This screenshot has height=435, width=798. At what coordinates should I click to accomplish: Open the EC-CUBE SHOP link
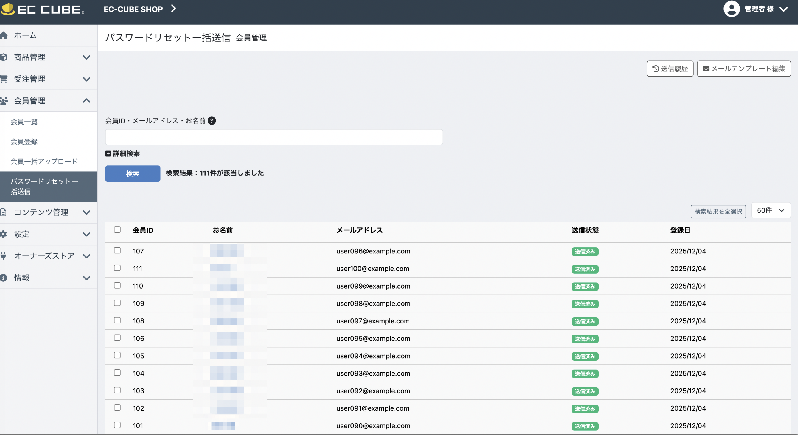point(133,9)
